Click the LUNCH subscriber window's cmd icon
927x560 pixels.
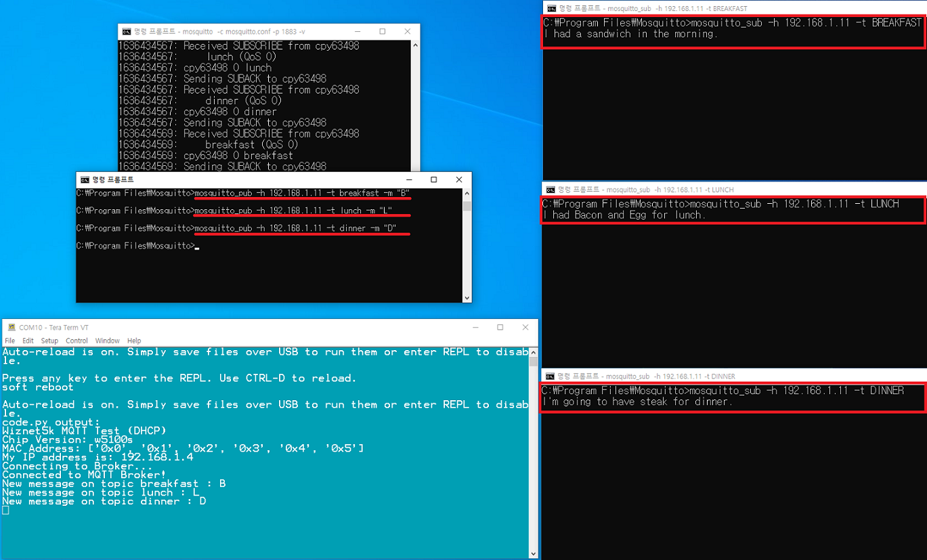[551, 190]
